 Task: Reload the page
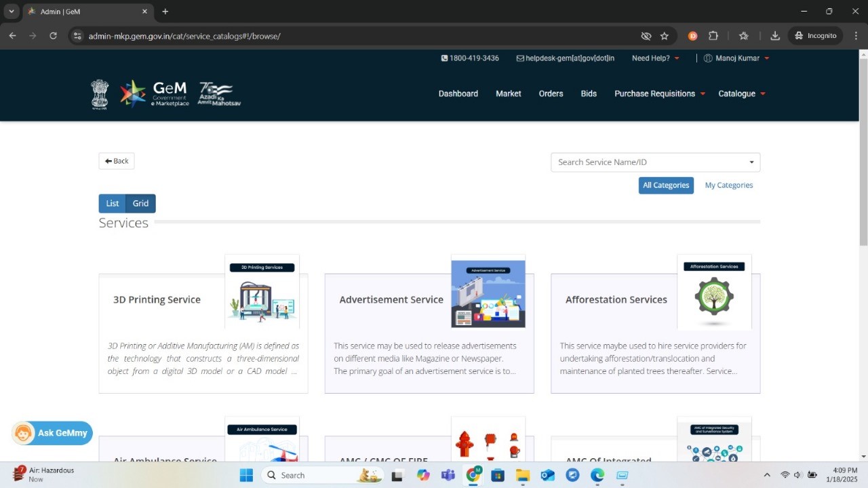53,36
